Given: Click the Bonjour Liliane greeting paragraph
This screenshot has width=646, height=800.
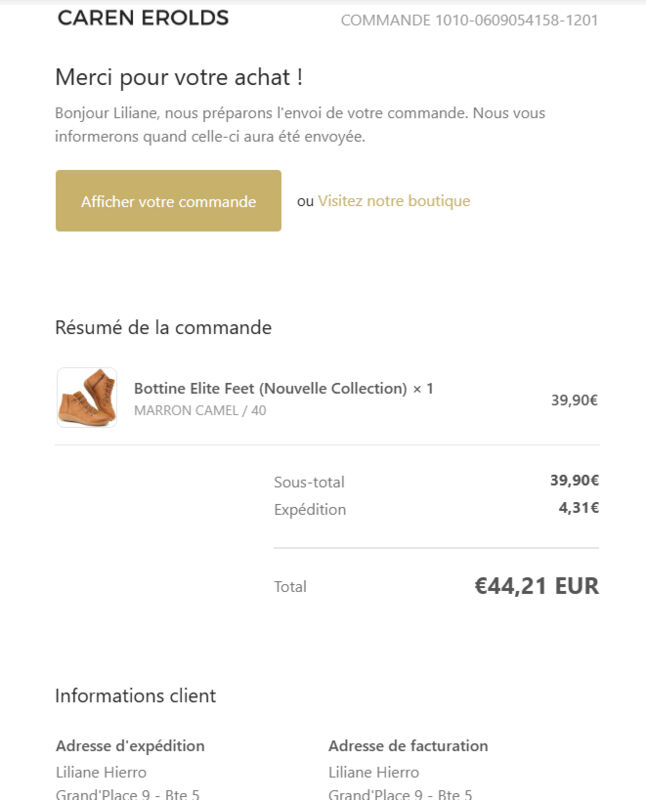Looking at the screenshot, I should point(300,124).
